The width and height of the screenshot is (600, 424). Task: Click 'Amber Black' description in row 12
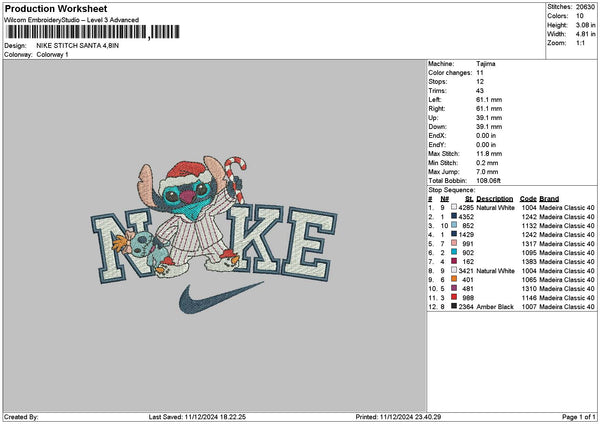495,307
